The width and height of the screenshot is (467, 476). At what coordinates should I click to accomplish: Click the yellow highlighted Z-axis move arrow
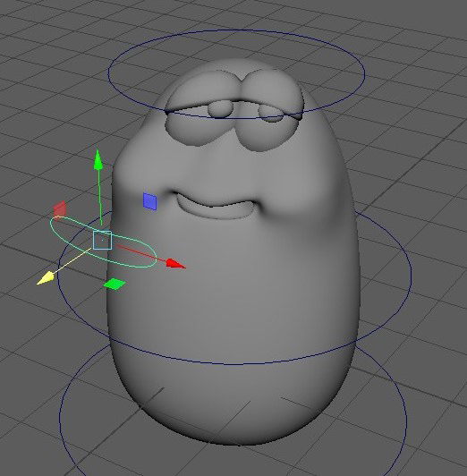click(46, 278)
